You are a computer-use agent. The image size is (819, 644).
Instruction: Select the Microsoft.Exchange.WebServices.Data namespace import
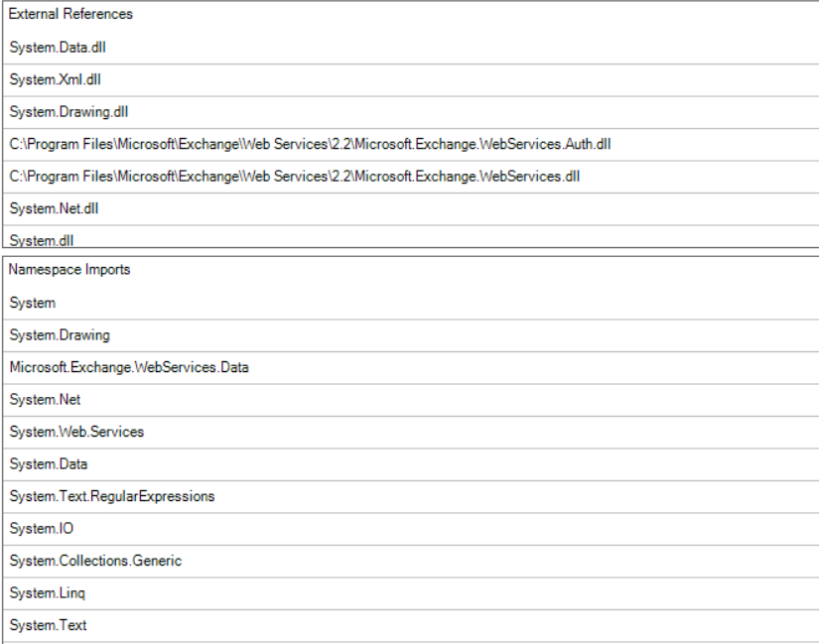(411, 368)
